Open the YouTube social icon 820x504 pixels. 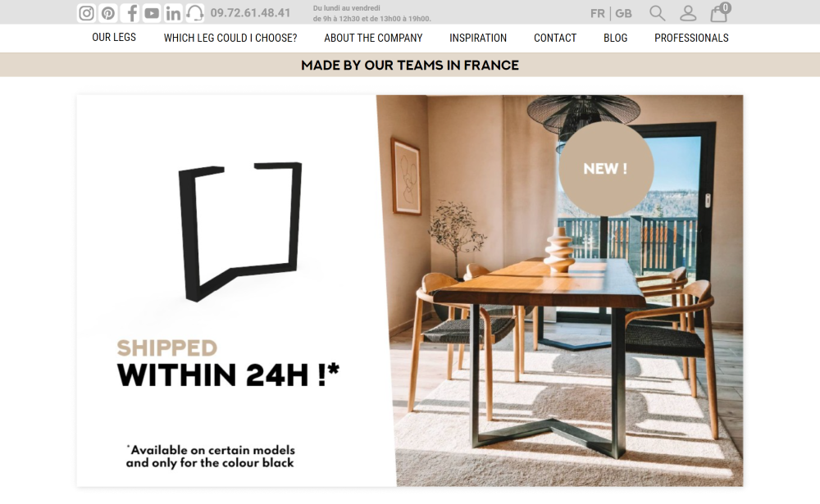click(x=152, y=12)
